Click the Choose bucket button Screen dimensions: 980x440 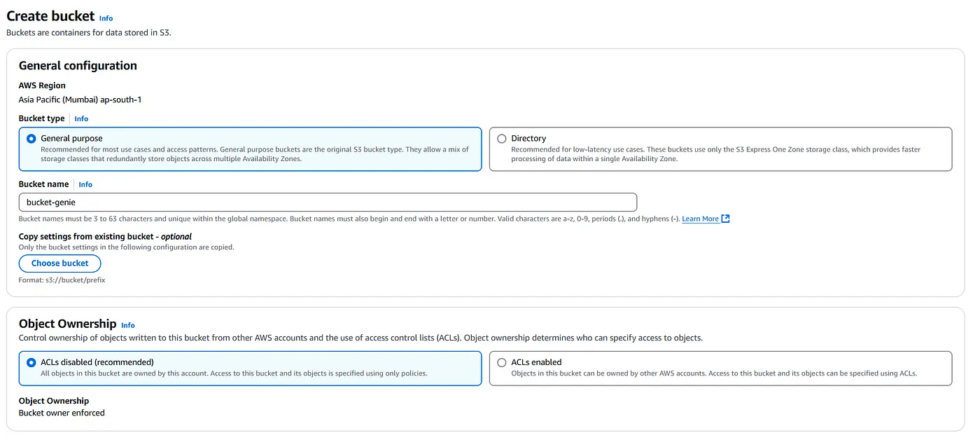pos(60,263)
